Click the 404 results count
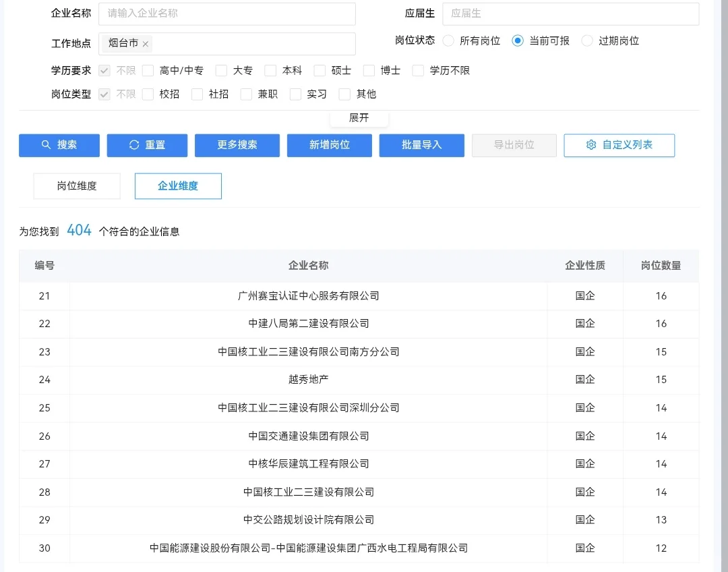Image resolution: width=728 pixels, height=572 pixels. [79, 231]
